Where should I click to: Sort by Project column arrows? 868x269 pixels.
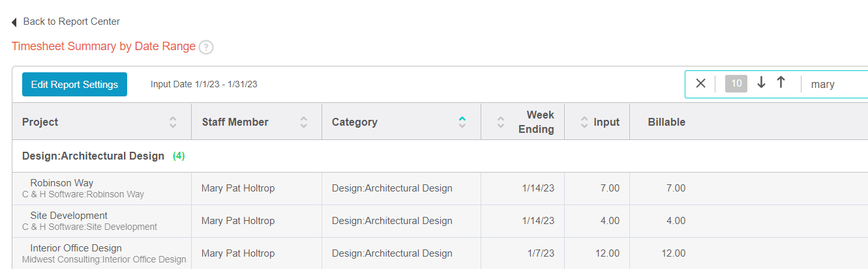[x=173, y=122]
